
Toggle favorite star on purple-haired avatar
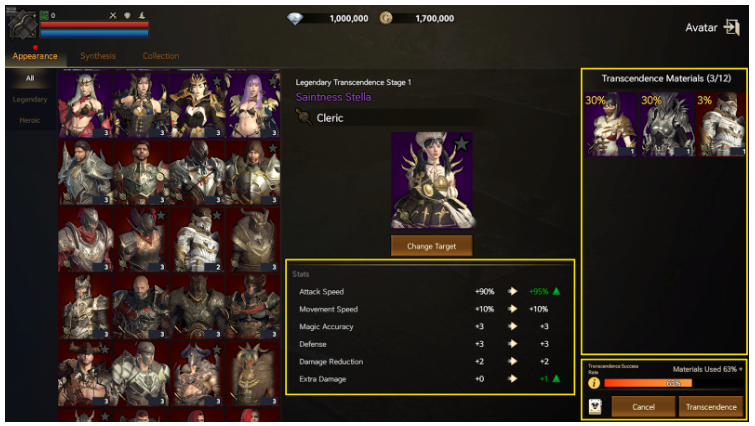[273, 81]
